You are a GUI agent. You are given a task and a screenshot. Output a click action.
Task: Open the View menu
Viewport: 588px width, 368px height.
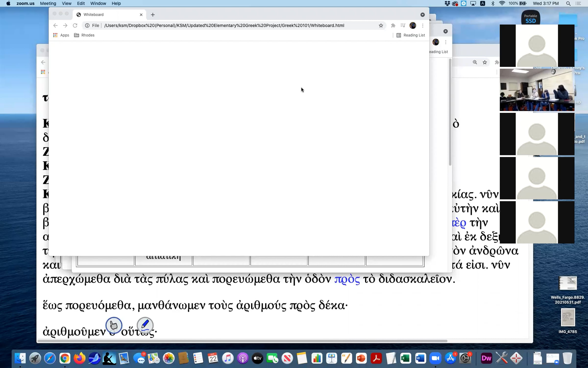pyautogui.click(x=67, y=3)
